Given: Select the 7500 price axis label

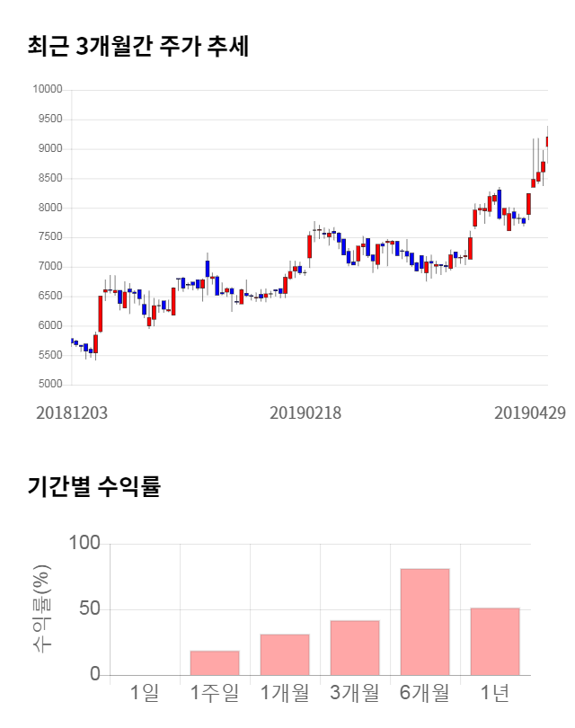Looking at the screenshot, I should click(x=49, y=237).
